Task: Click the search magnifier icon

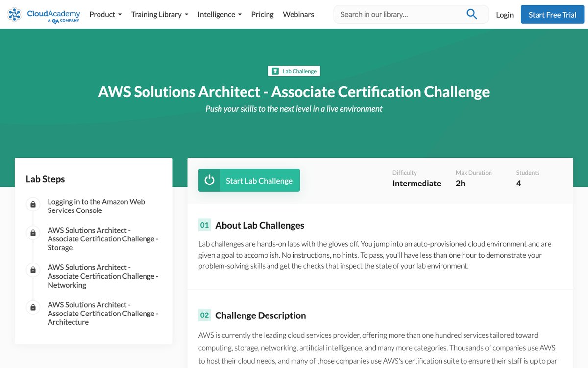Action: tap(472, 14)
